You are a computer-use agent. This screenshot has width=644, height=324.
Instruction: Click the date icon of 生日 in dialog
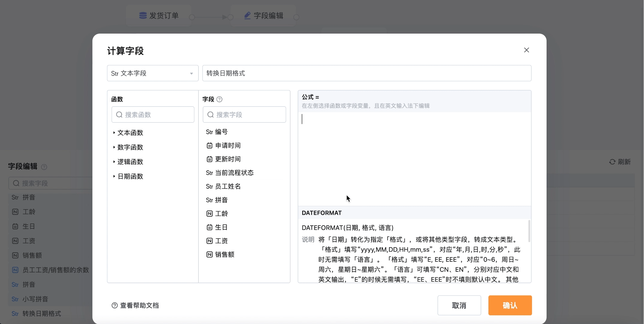210,227
